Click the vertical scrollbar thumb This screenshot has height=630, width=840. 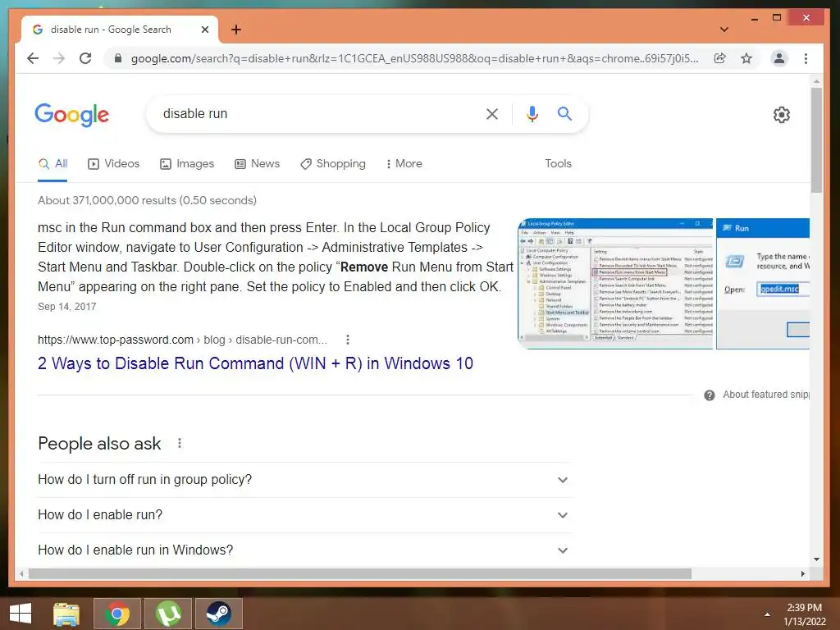point(816,139)
